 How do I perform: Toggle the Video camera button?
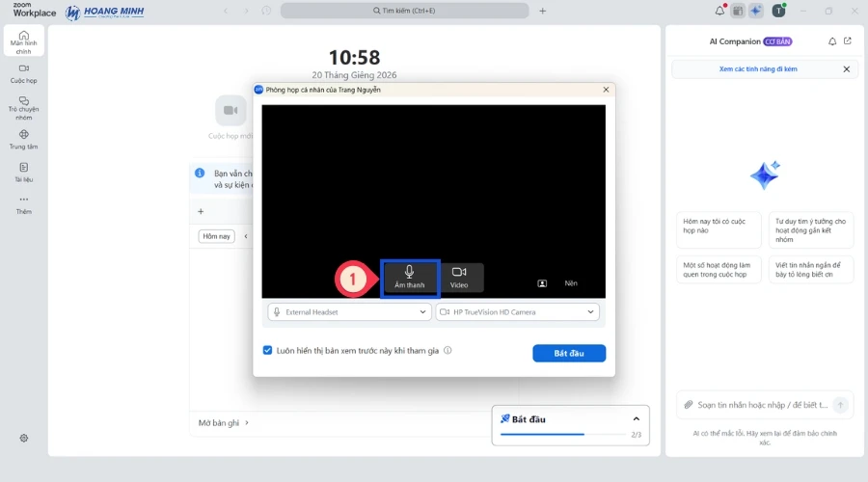point(459,277)
